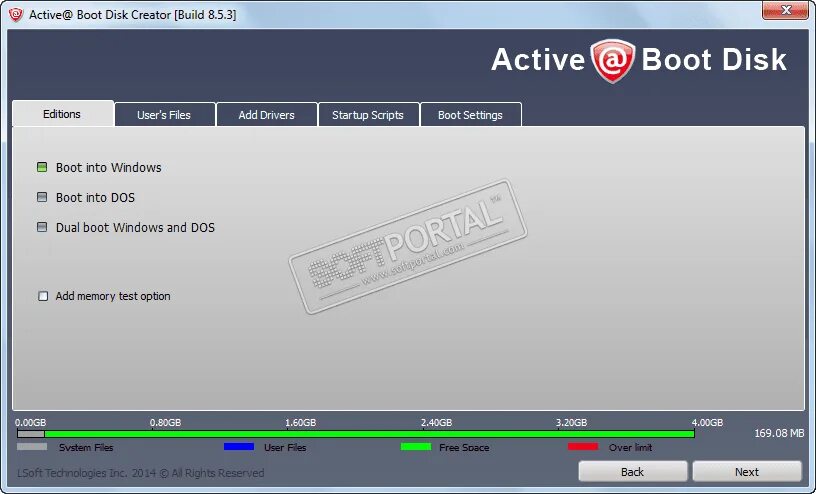The height and width of the screenshot is (494, 816).
Task: Click the 169.08 MB size value
Action: [779, 433]
